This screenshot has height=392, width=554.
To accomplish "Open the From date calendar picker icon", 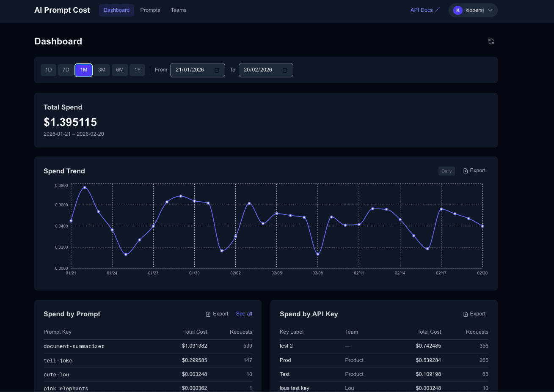I will (x=217, y=70).
